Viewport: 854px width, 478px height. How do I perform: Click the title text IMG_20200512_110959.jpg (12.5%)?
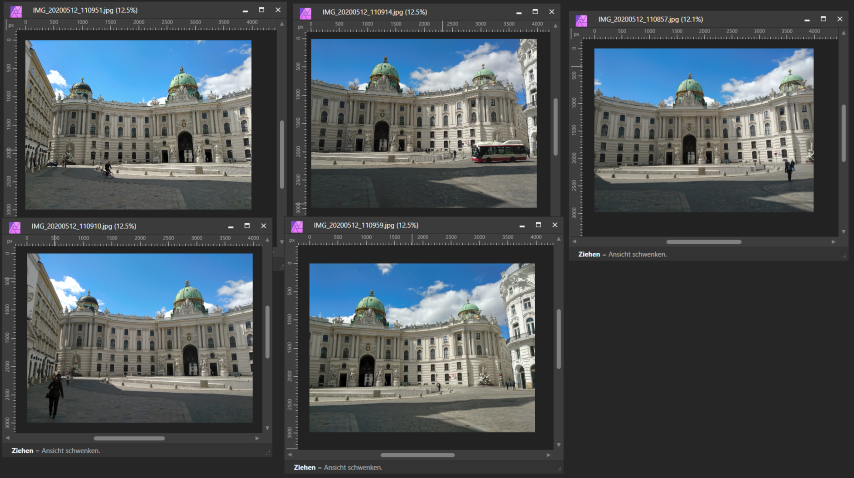click(x=366, y=225)
